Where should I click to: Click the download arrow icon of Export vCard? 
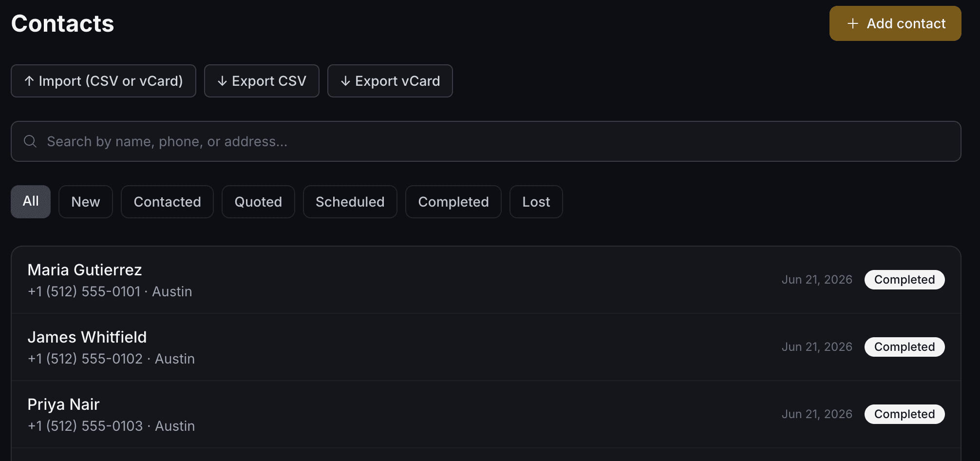(x=345, y=81)
